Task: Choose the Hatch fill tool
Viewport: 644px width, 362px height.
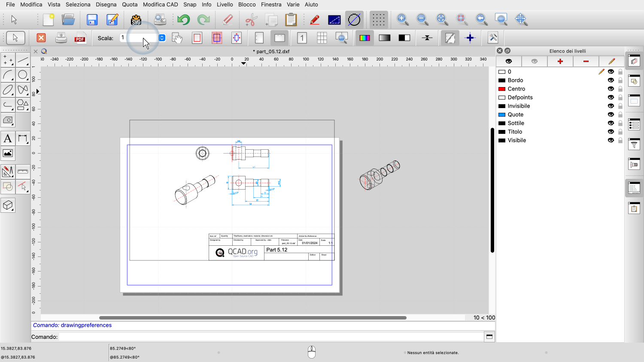Action: coord(8,120)
